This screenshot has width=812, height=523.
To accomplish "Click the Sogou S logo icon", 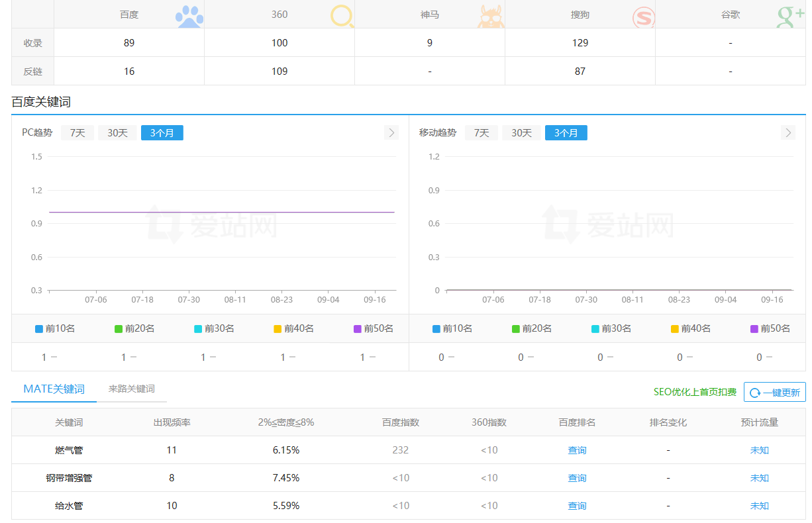I will pyautogui.click(x=643, y=17).
